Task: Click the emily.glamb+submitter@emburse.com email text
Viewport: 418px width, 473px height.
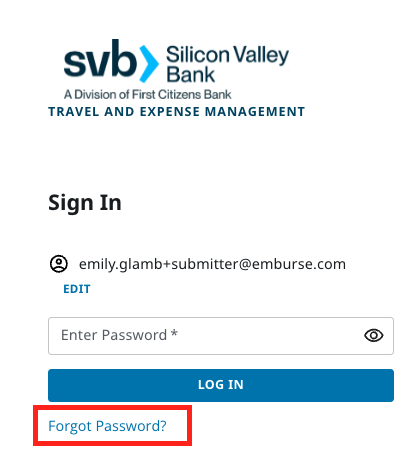Action: (x=212, y=264)
